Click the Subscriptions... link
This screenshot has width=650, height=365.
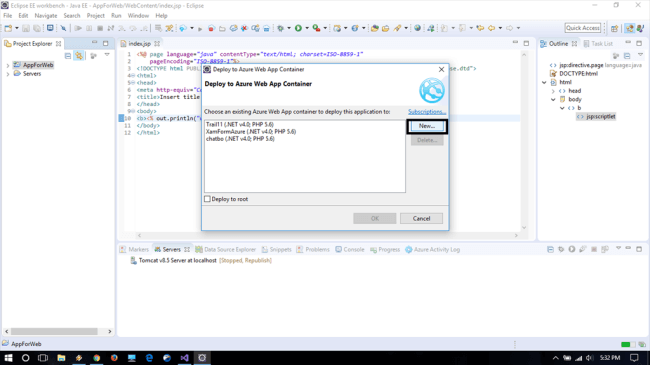pos(427,112)
